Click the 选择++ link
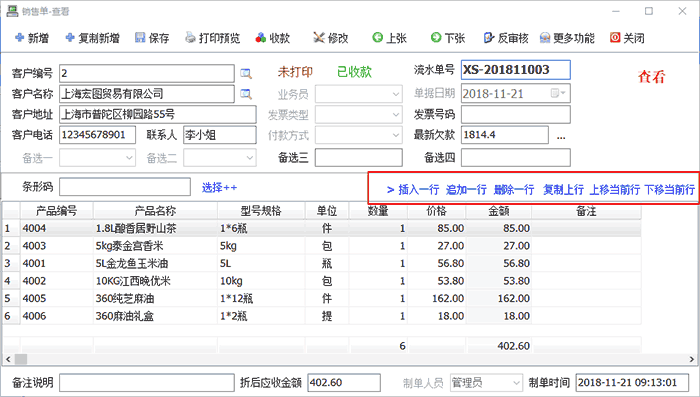Viewport: 700px width, 397px height. [219, 188]
